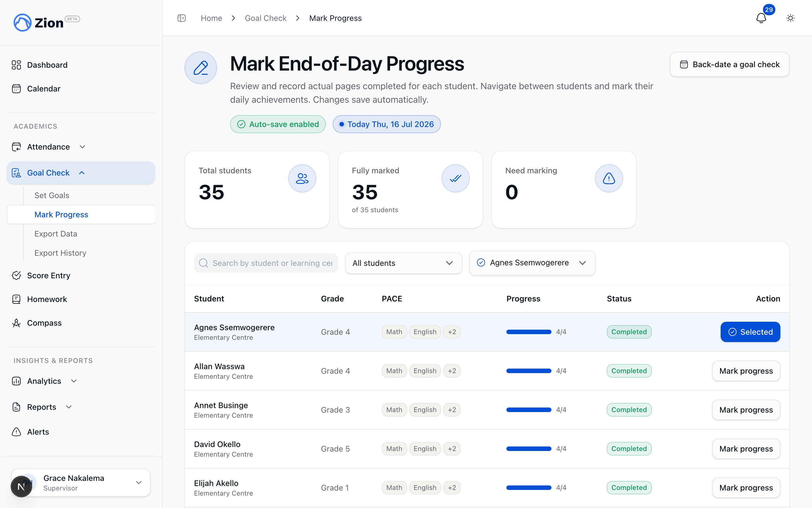812x508 pixels.
Task: Expand +2 PACE chip for Agnes Ssemwogerere
Action: [x=452, y=332]
